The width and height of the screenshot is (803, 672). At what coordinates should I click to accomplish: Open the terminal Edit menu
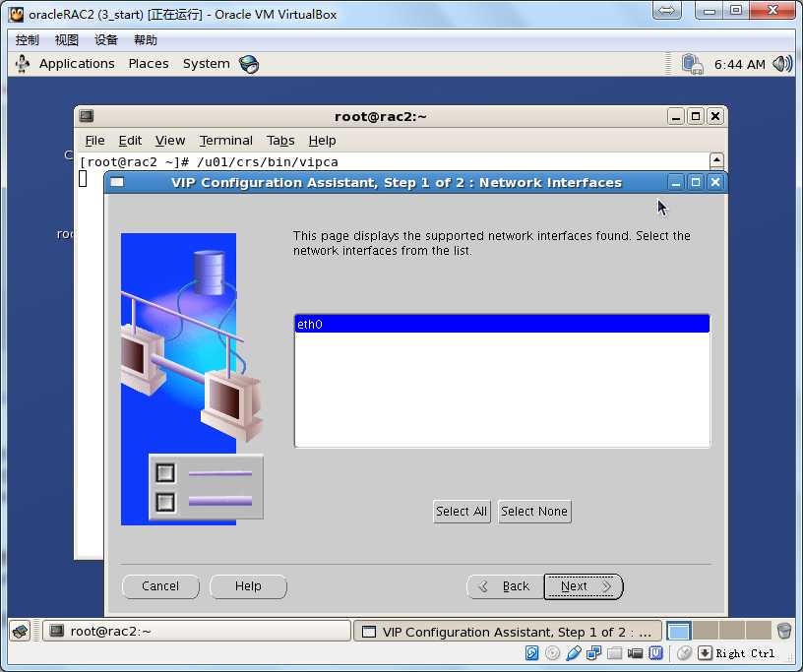pyautogui.click(x=130, y=141)
